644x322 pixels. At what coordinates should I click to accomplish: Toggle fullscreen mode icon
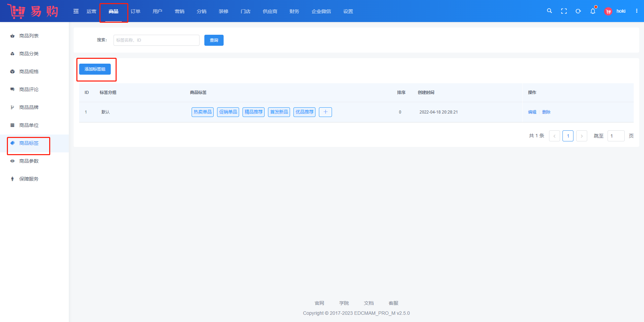tap(564, 11)
